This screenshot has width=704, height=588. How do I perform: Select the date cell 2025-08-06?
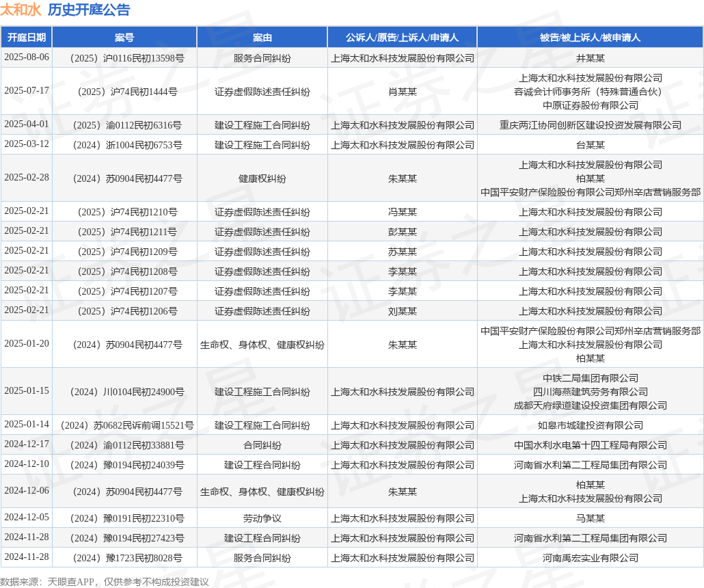coord(27,57)
